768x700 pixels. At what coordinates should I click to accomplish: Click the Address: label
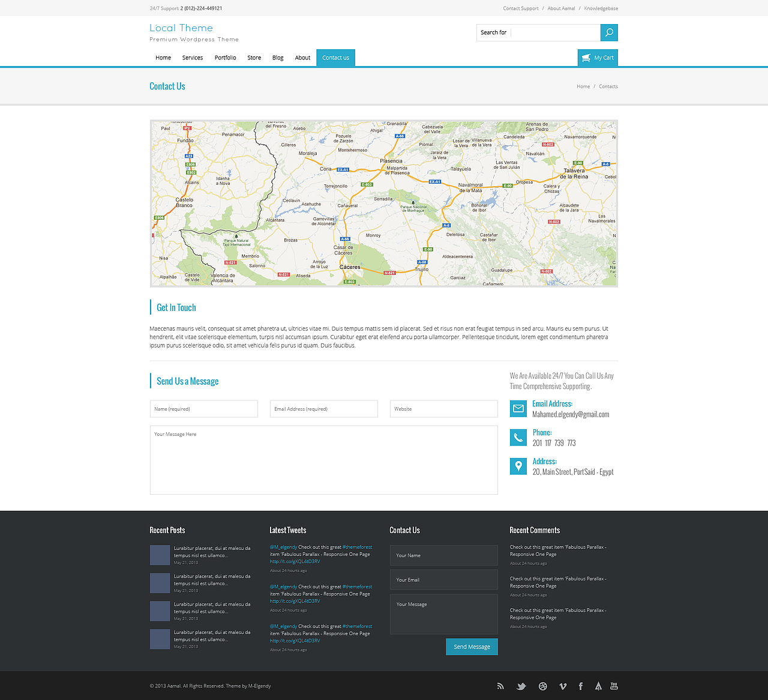coord(545,461)
